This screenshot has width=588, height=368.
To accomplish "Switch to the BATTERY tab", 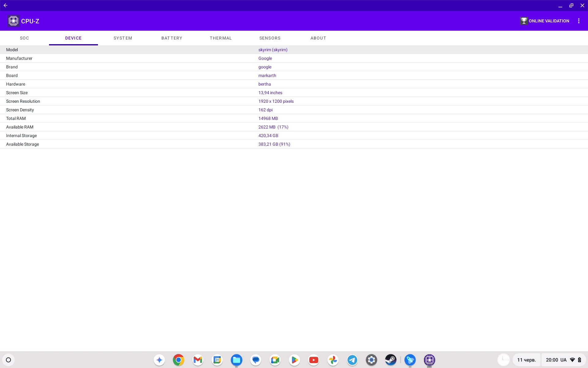I will click(172, 38).
